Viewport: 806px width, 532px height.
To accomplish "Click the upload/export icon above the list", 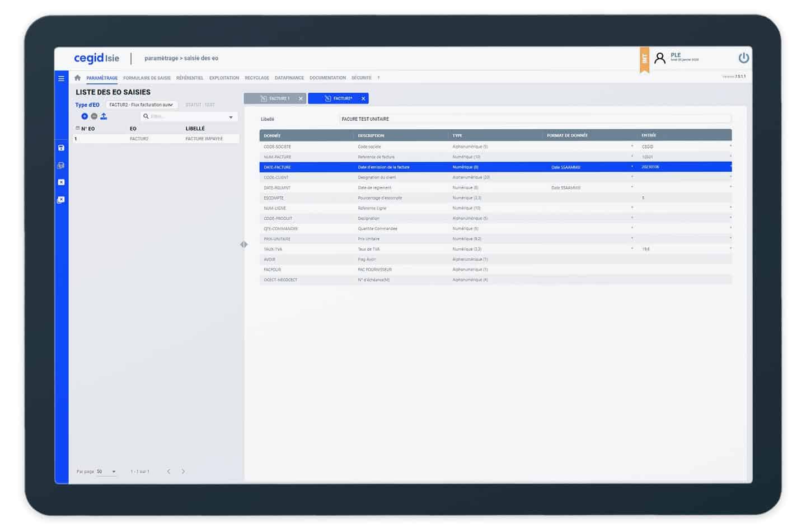I will 104,116.
